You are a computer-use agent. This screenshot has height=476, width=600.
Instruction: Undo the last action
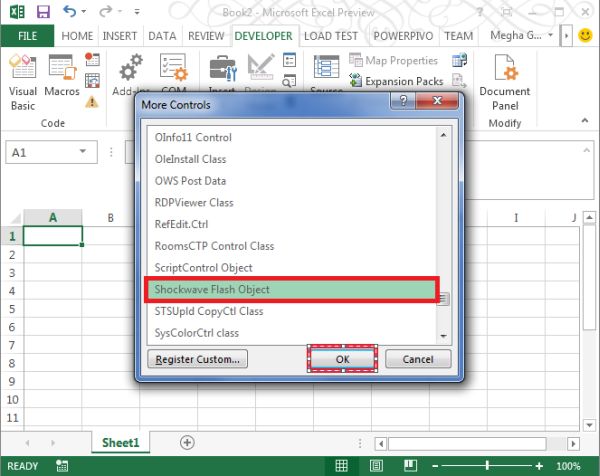[70, 11]
